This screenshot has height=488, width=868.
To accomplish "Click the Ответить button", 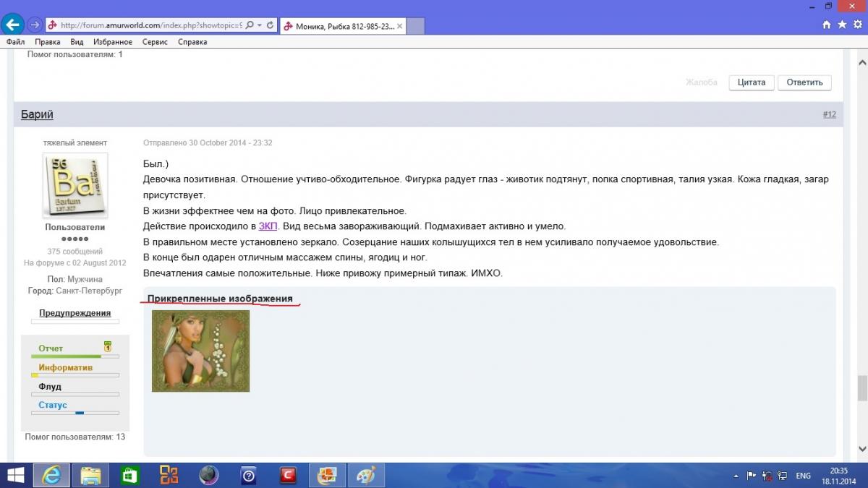I will pos(804,82).
